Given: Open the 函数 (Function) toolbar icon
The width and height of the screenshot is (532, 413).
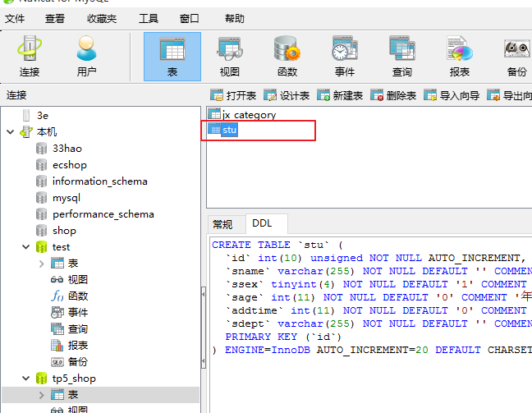Looking at the screenshot, I should 287,57.
